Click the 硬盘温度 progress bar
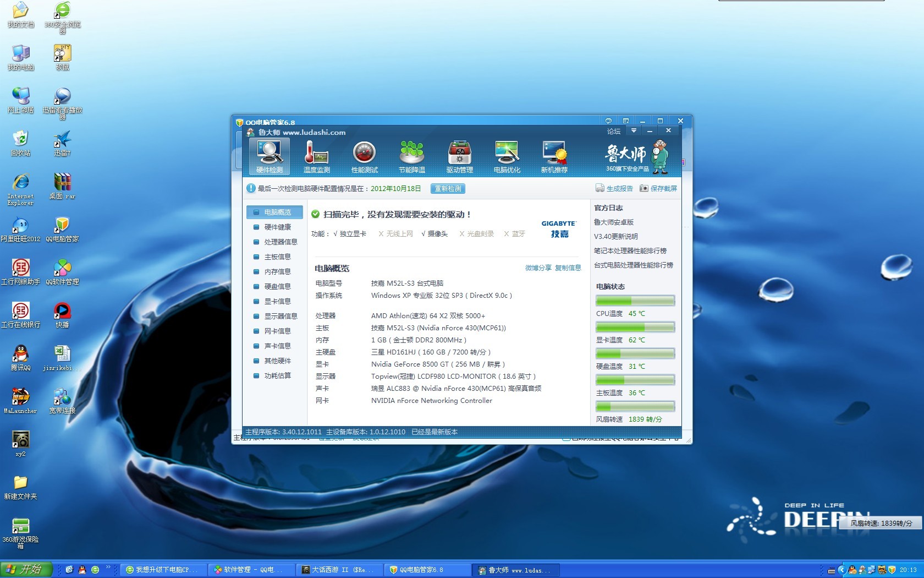This screenshot has height=578, width=924. coord(635,353)
